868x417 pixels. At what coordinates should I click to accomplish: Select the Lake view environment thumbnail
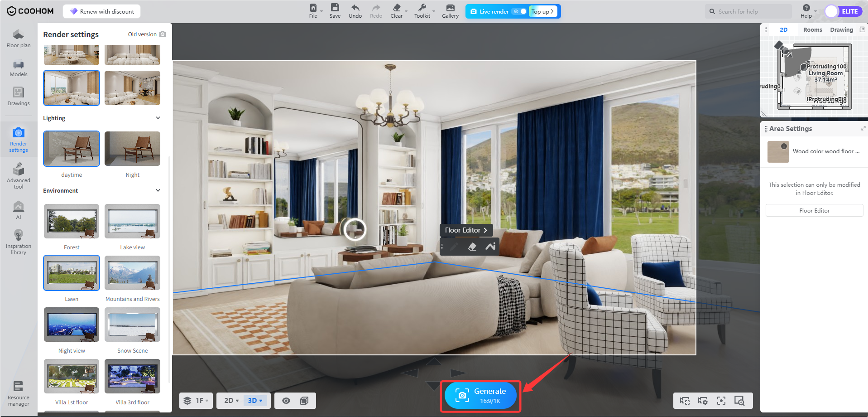(x=132, y=221)
